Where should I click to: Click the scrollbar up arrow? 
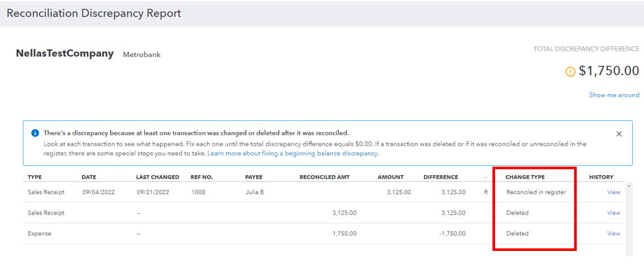628,186
